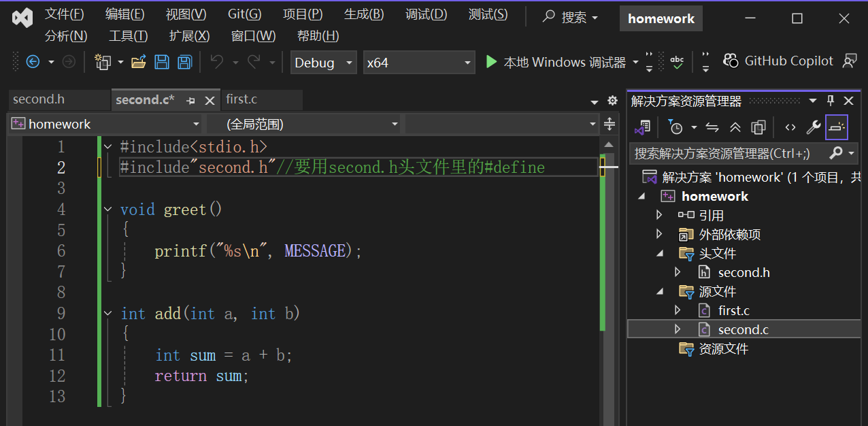Viewport: 868px width, 426px height.
Task: Open the 编辑(E) menu
Action: pos(125,14)
